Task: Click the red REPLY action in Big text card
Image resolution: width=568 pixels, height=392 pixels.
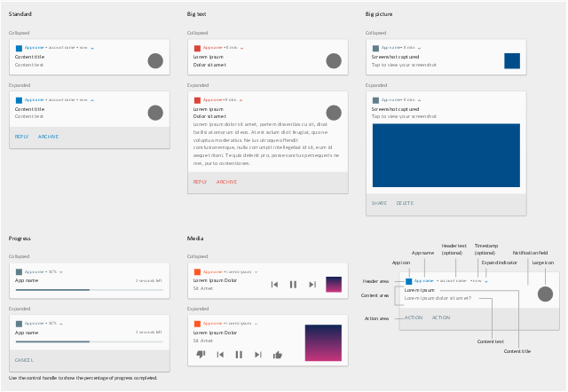Action: pyautogui.click(x=200, y=182)
